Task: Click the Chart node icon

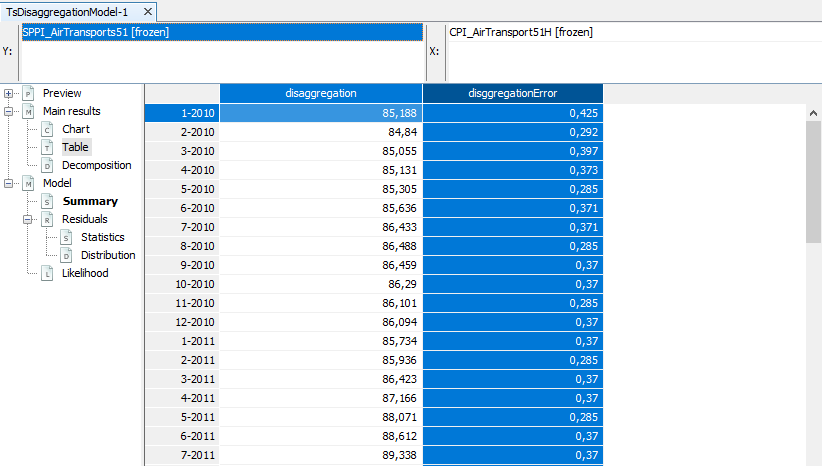Action: pyautogui.click(x=47, y=129)
